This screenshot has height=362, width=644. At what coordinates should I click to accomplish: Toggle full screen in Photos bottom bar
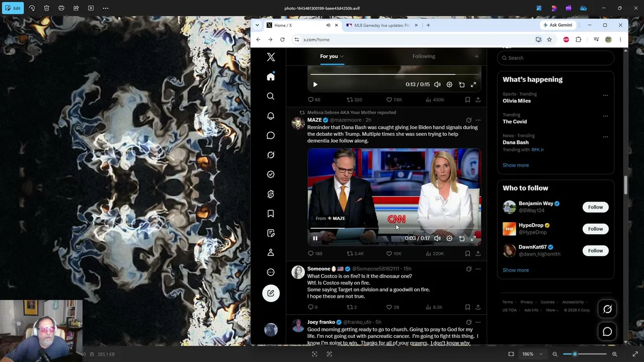pos(635,354)
